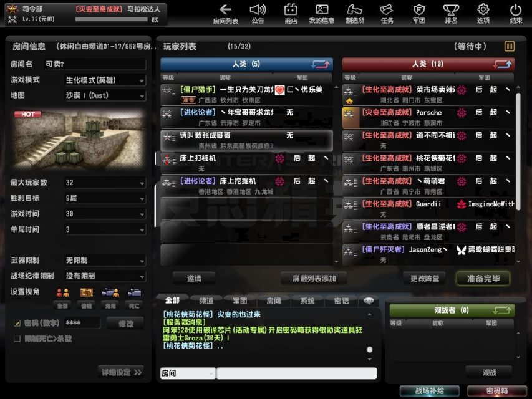The image size is (532, 399).
Task: Open the options (选项) gear icon
Action: 483,13
